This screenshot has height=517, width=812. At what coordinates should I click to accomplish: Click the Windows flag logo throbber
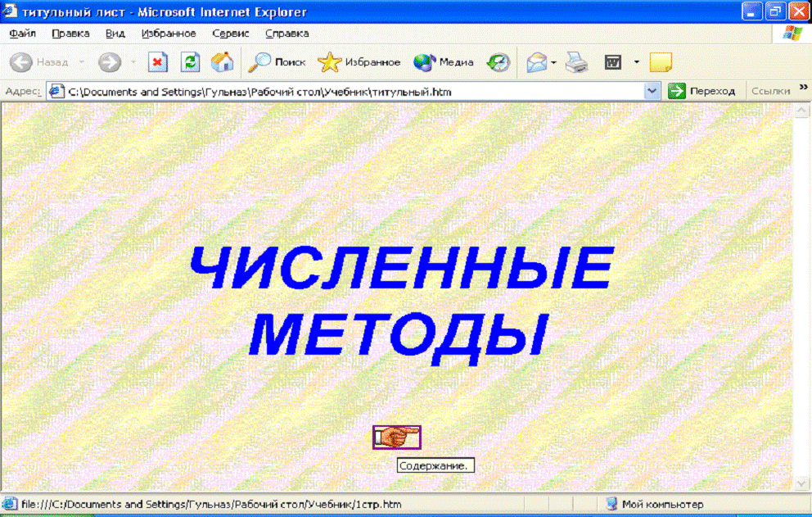coord(792,34)
